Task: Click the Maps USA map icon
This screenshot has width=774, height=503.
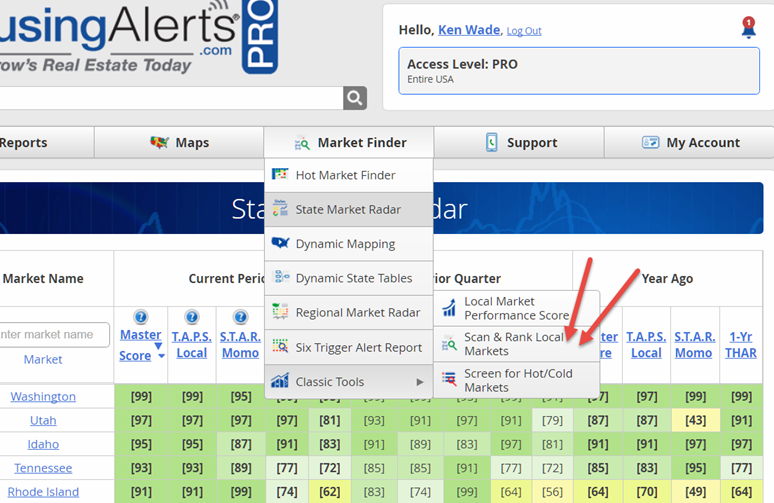Action: click(x=159, y=143)
